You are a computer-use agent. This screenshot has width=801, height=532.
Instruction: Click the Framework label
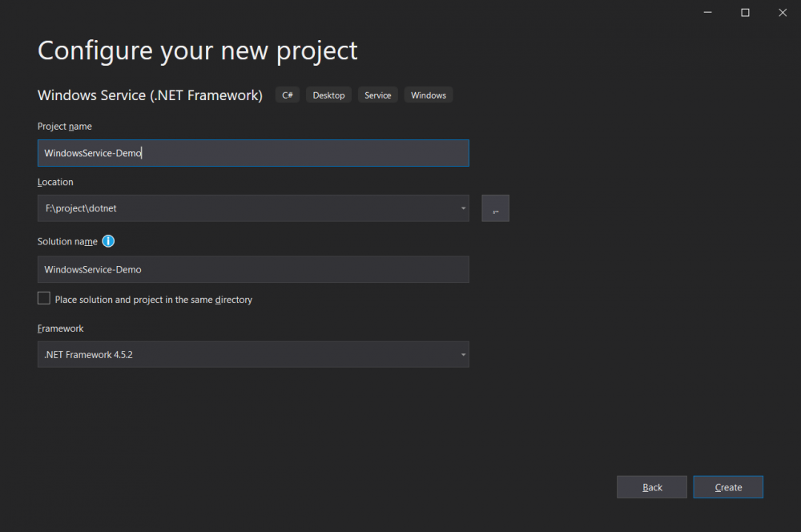pyautogui.click(x=60, y=328)
